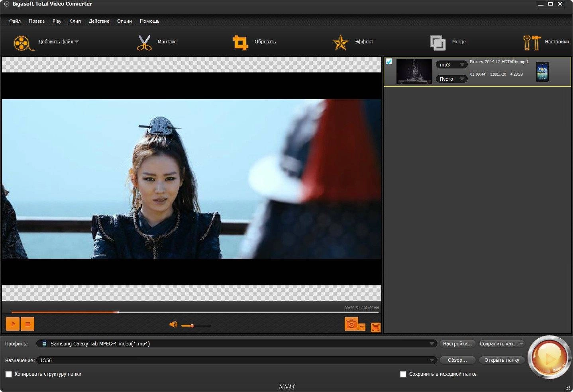Click the Монтаж toolbar label
The width and height of the screenshot is (573, 392).
click(x=167, y=42)
